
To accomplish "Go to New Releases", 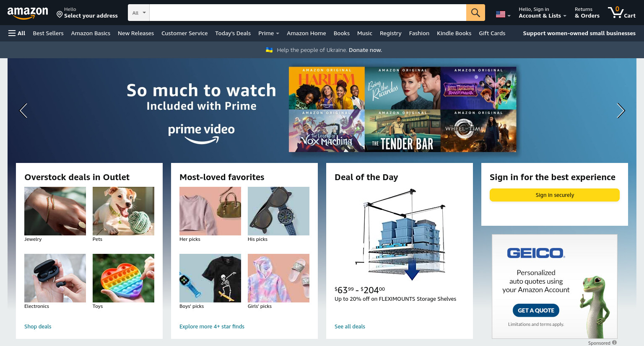I will coord(136,33).
